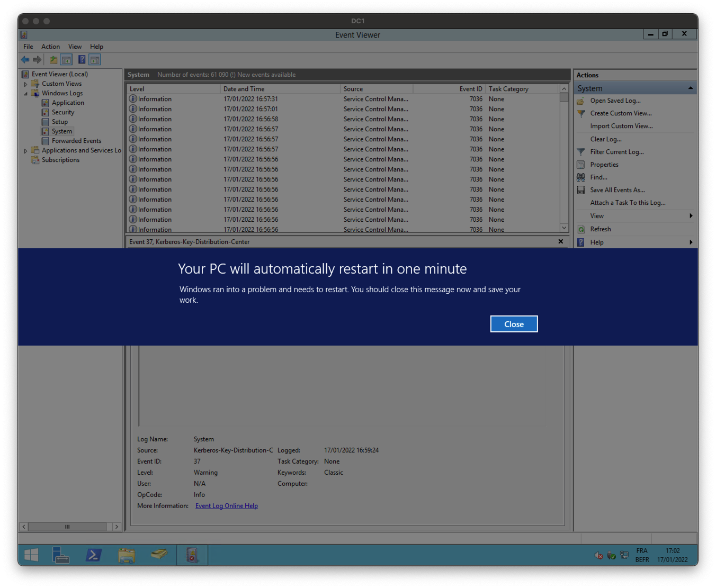Screen dimensions: 716x588
Task: Expand the View submenu arrow in Actions
Action: point(691,216)
